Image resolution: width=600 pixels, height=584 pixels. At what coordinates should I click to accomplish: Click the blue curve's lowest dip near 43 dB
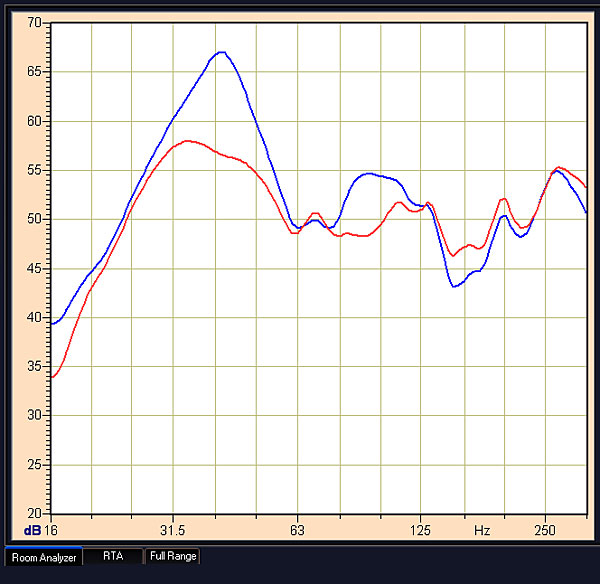454,287
